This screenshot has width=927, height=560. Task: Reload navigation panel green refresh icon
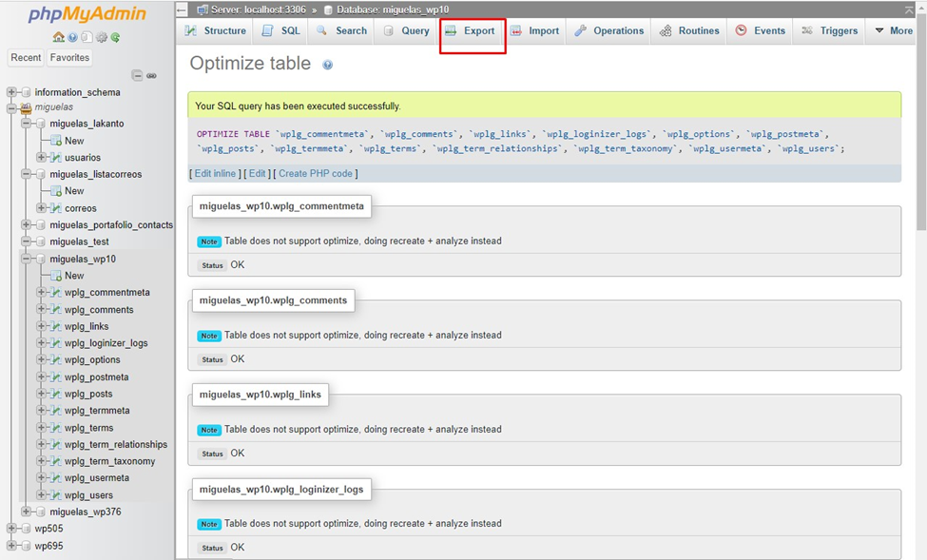(115, 37)
